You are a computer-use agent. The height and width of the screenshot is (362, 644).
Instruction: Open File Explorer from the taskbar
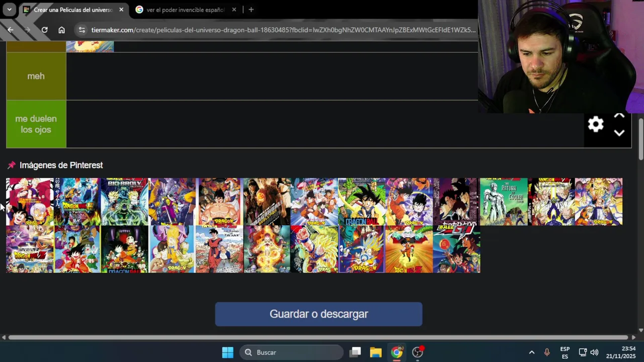376,352
